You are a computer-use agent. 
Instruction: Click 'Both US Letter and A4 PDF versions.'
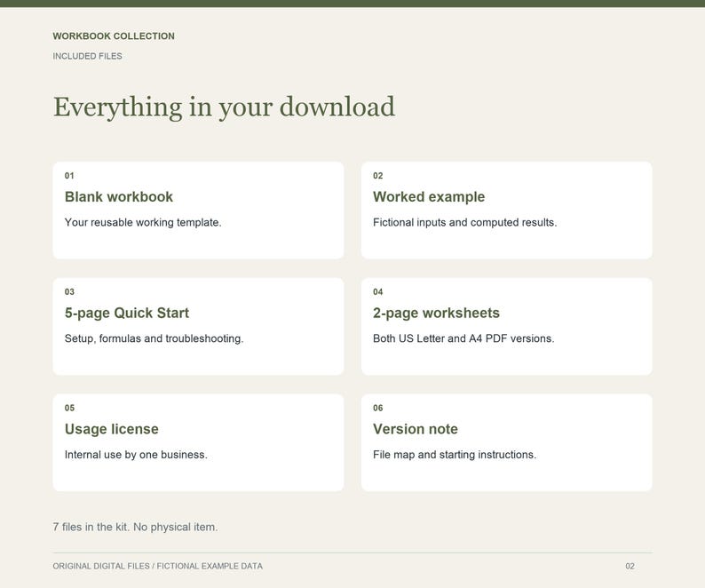[x=463, y=338]
